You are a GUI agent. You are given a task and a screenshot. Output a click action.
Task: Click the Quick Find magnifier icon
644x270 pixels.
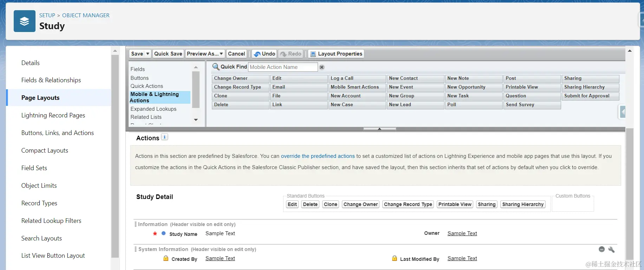coord(216,67)
